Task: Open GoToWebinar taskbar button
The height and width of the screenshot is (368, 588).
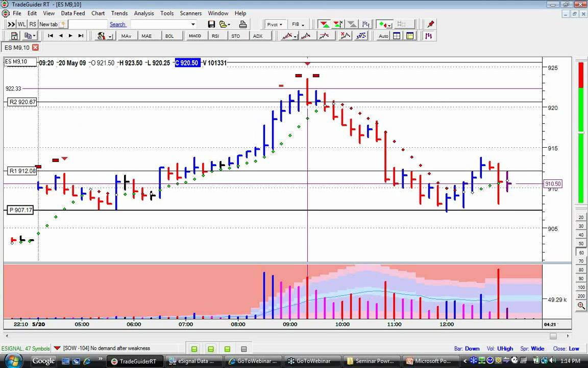Action: point(312,361)
